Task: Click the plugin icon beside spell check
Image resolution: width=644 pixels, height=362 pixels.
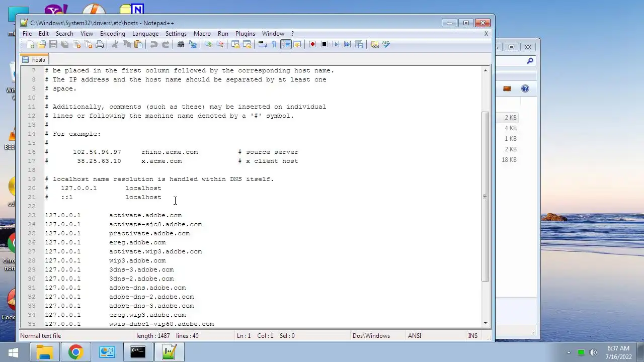Action: click(375, 45)
